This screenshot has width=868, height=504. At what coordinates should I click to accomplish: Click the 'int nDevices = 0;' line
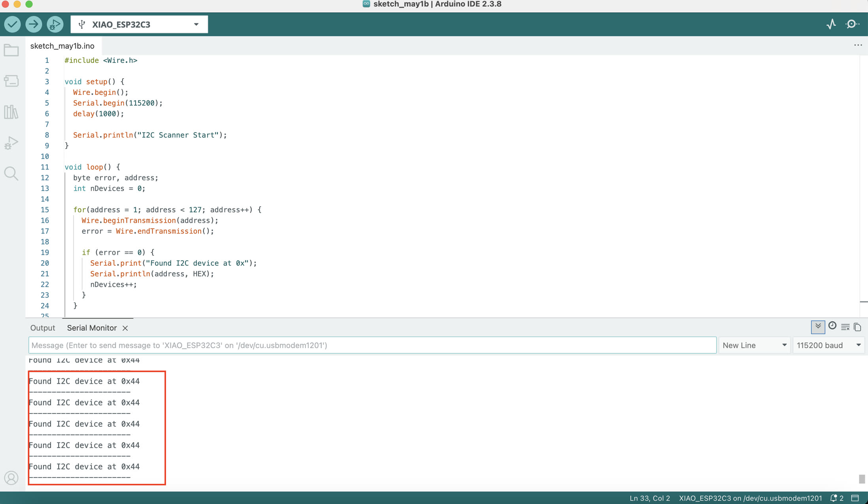point(109,188)
